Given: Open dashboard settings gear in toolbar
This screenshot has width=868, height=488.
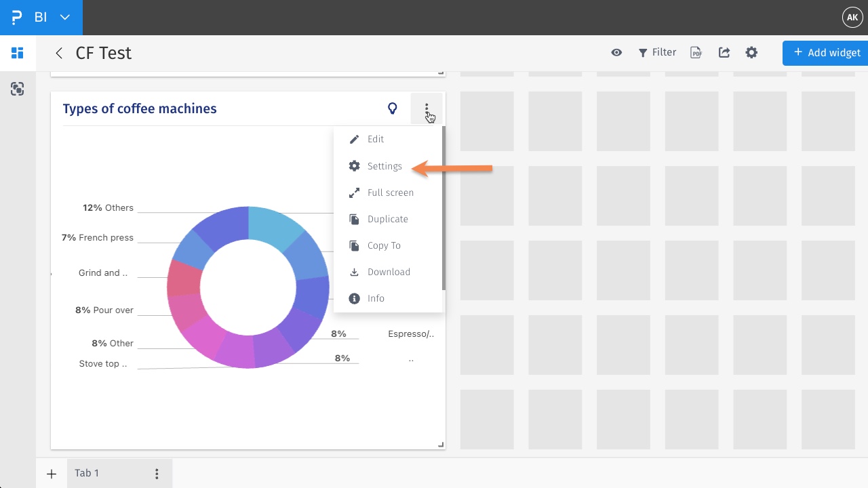Looking at the screenshot, I should pos(751,53).
